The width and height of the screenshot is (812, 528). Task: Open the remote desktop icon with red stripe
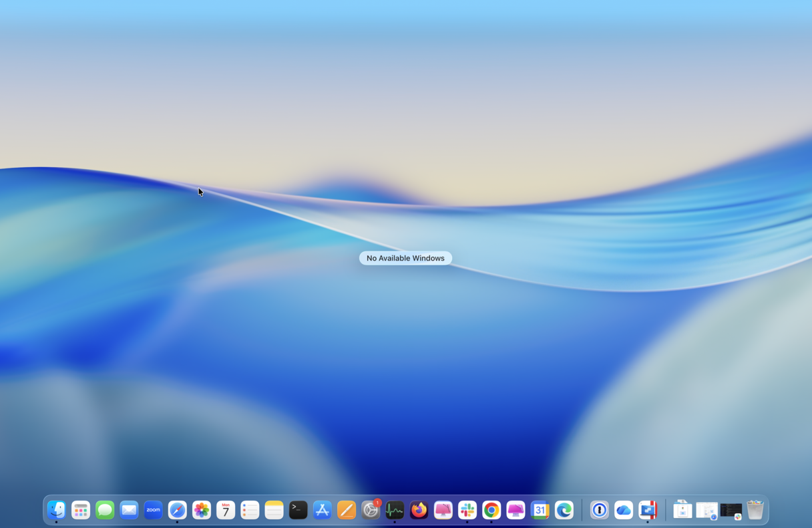(x=648, y=510)
